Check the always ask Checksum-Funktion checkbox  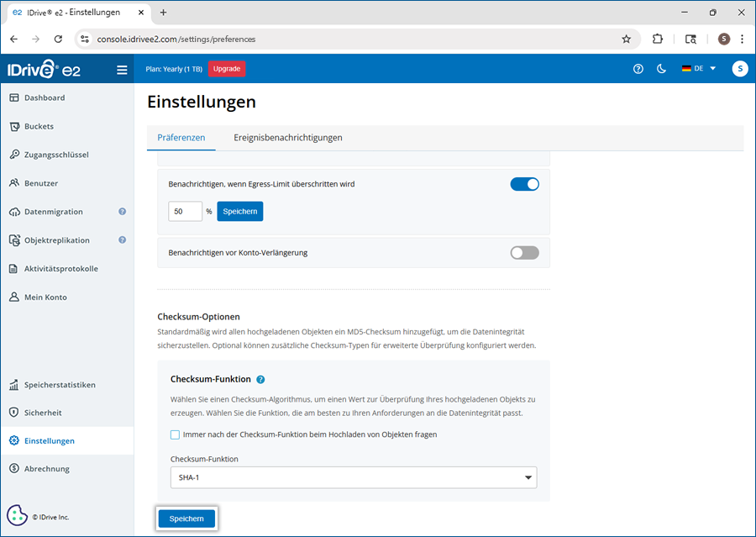tap(176, 434)
